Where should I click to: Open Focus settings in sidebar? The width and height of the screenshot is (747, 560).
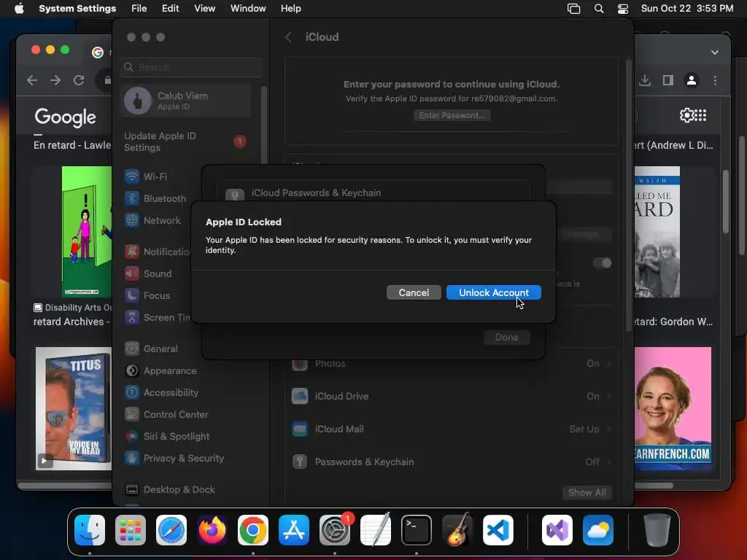tap(156, 296)
